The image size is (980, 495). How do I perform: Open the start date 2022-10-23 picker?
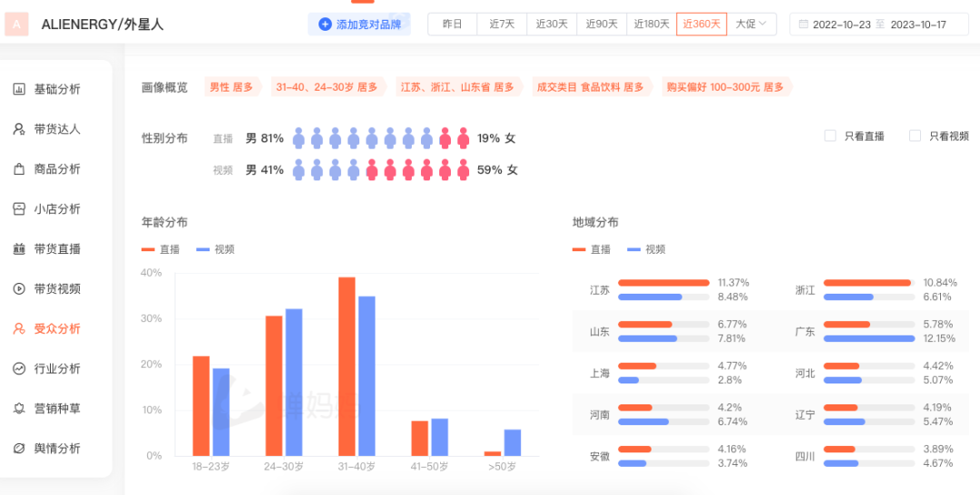[841, 24]
